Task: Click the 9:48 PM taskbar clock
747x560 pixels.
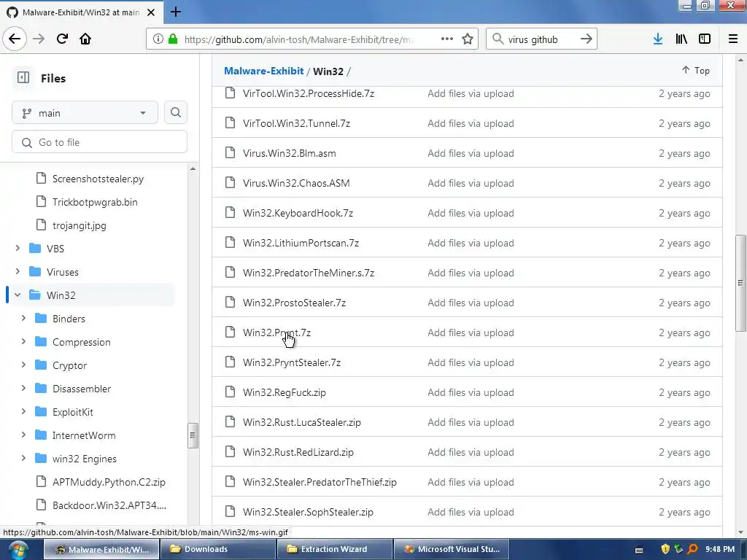Action: click(x=720, y=549)
